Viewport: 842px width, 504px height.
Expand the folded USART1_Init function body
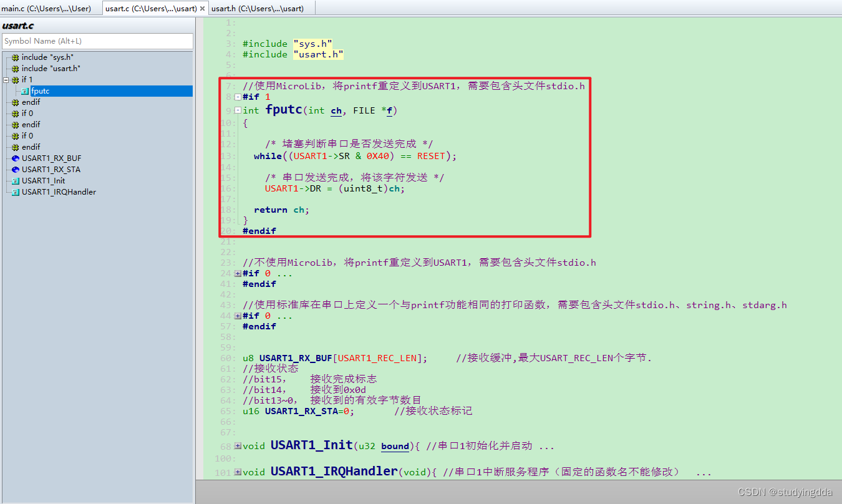coord(238,446)
